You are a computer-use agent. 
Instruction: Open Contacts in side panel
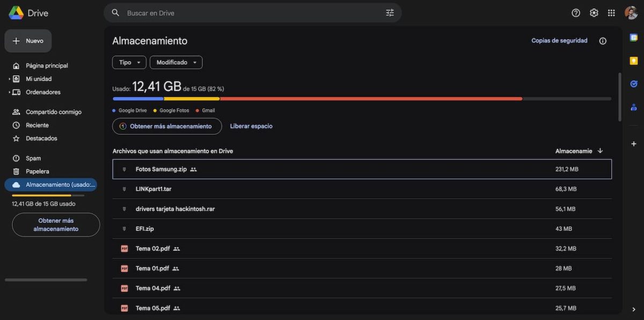pyautogui.click(x=634, y=107)
